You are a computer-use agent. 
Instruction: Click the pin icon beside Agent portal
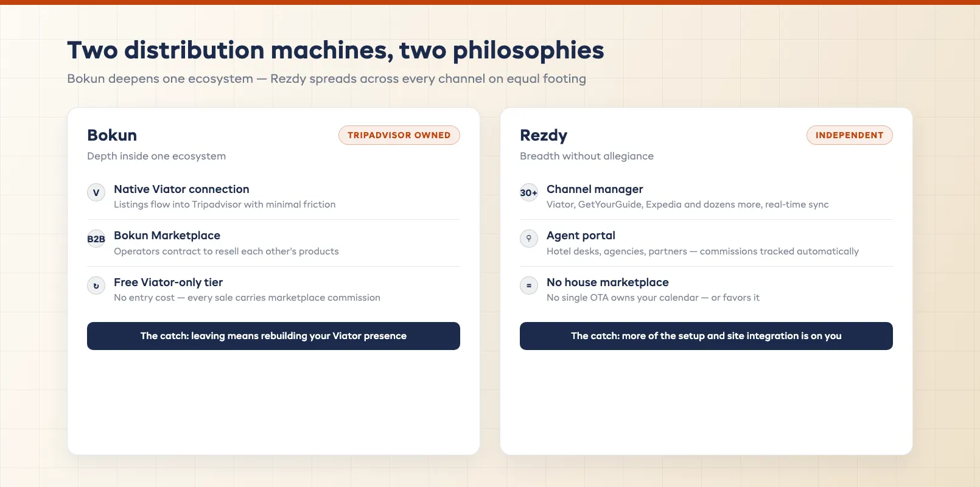[529, 239]
